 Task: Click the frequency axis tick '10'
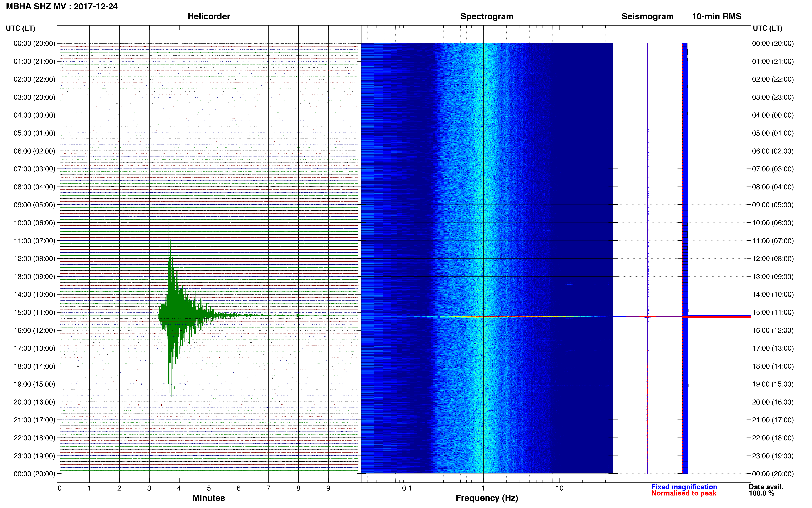559,488
